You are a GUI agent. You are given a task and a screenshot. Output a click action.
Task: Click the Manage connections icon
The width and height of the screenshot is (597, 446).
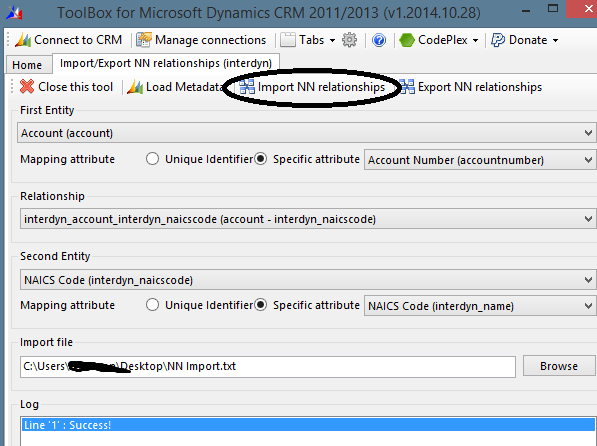(x=144, y=40)
